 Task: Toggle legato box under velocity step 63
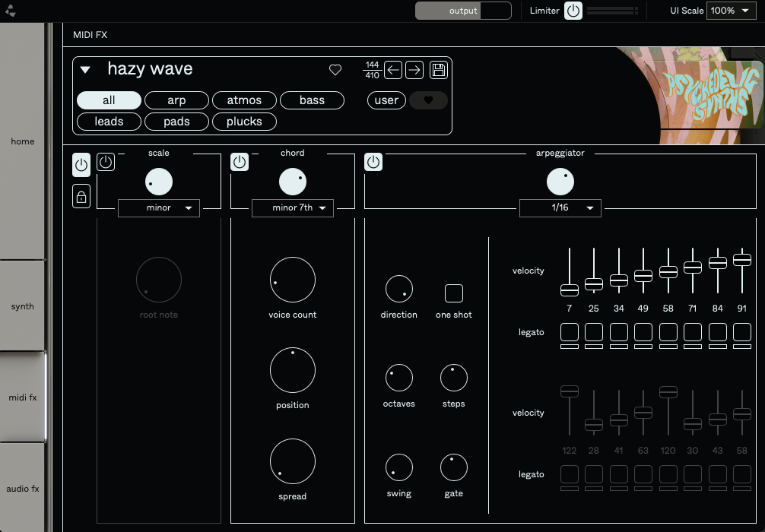[643, 474]
